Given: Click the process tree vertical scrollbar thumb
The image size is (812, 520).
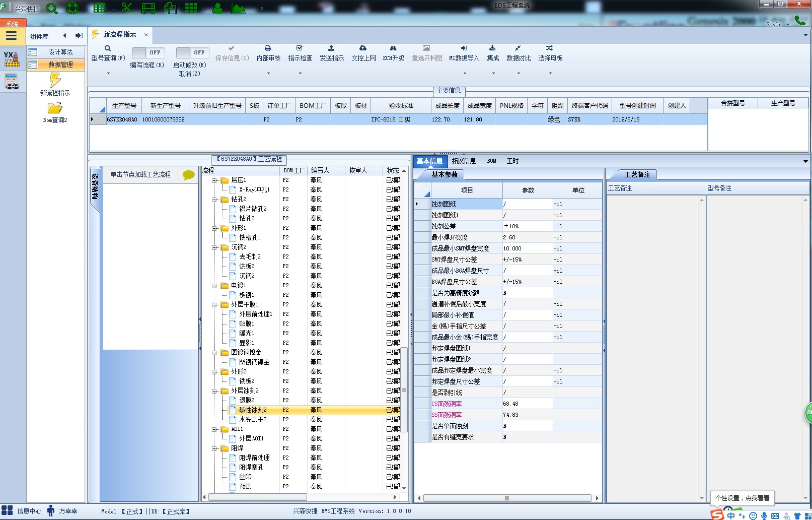Looking at the screenshot, I should (404, 389).
